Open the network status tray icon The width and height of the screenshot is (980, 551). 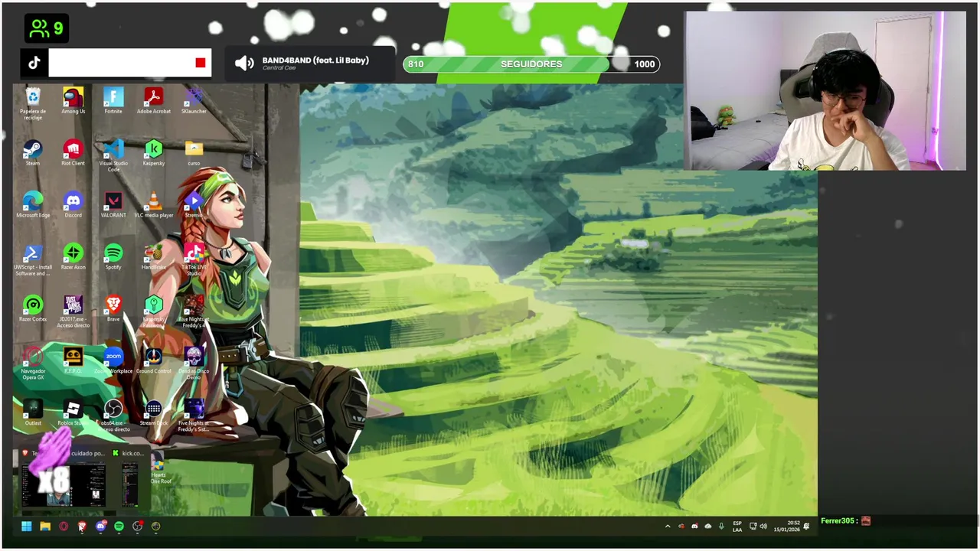753,526
